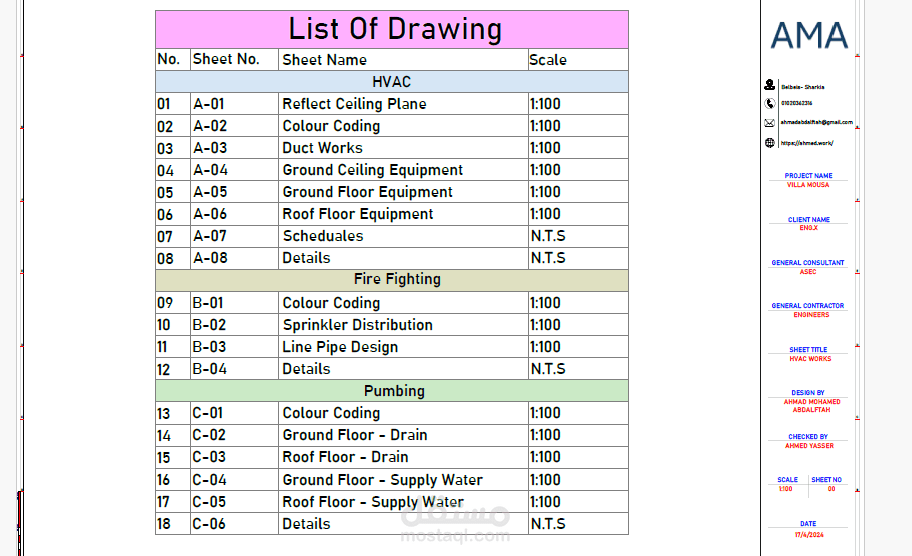Select the Fire Fighting section header row
Image resolution: width=912 pixels, height=556 pixels.
pyautogui.click(x=391, y=280)
